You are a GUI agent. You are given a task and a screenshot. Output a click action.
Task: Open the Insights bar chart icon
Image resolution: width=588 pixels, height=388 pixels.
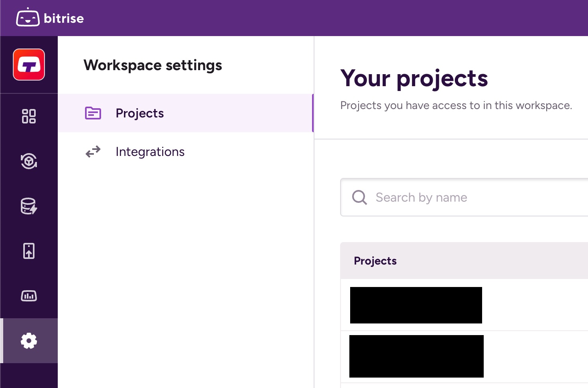[x=29, y=296]
